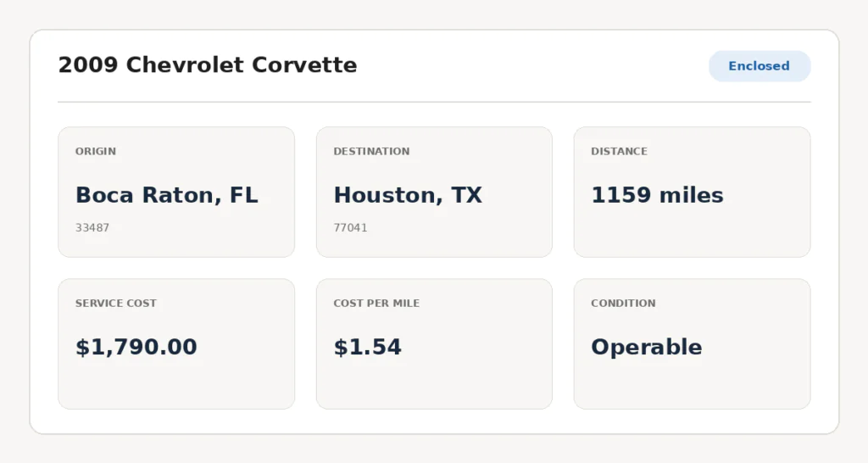Click the Houston, TX text
The image size is (868, 463).
point(408,195)
